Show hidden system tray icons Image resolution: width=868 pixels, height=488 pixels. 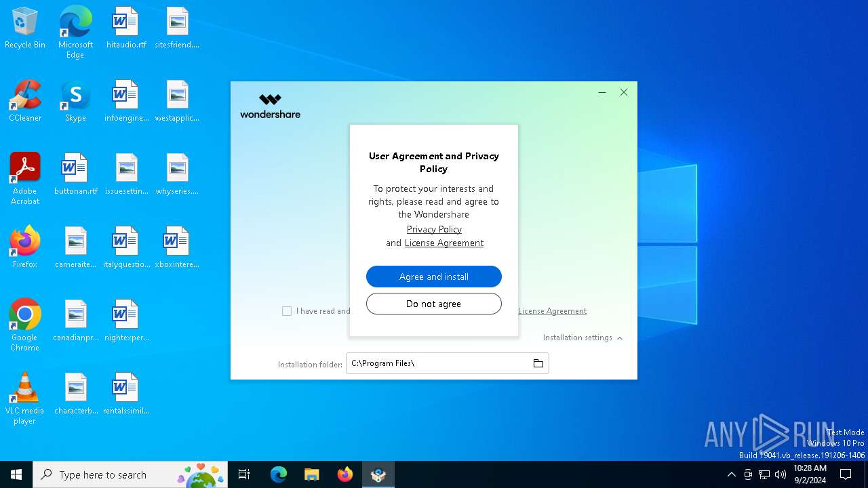(x=731, y=474)
